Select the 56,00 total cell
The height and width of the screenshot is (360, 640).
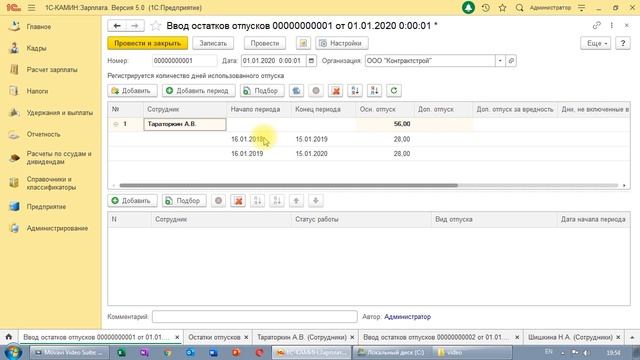(x=384, y=124)
